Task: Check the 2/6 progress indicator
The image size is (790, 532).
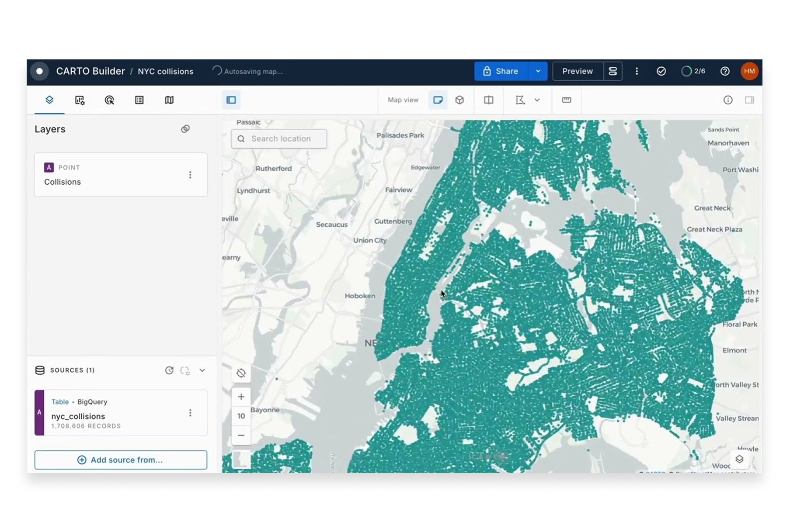Action: click(693, 71)
